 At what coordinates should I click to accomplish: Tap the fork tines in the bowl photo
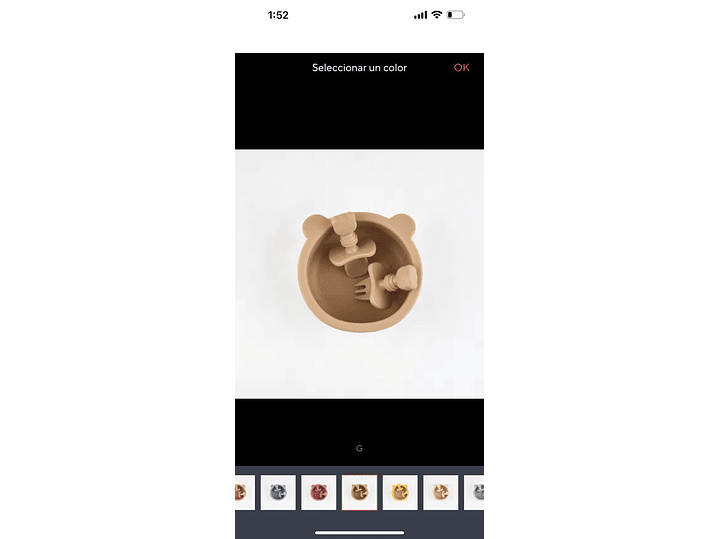click(361, 291)
